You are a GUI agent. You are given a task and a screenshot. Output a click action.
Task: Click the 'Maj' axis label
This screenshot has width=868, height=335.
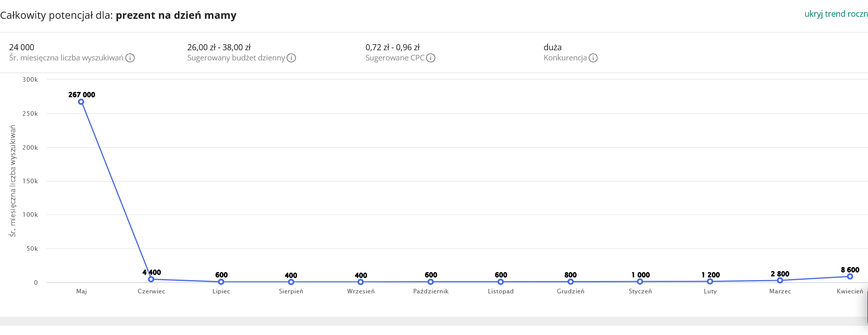click(x=82, y=291)
